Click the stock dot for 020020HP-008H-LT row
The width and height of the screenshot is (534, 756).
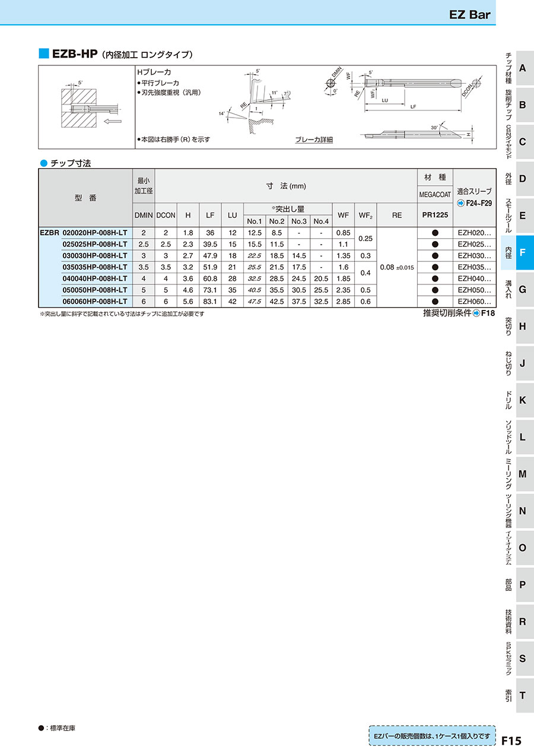[x=435, y=233]
